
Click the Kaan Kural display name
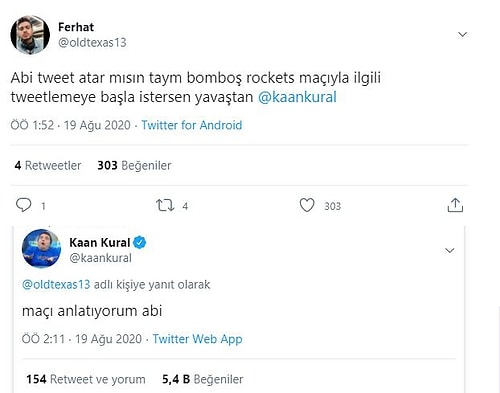(100, 242)
